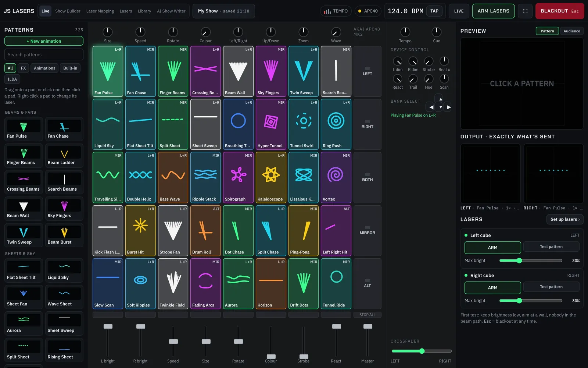Filter patterns by ILDA
The height and width of the screenshot is (368, 588).
12,79
